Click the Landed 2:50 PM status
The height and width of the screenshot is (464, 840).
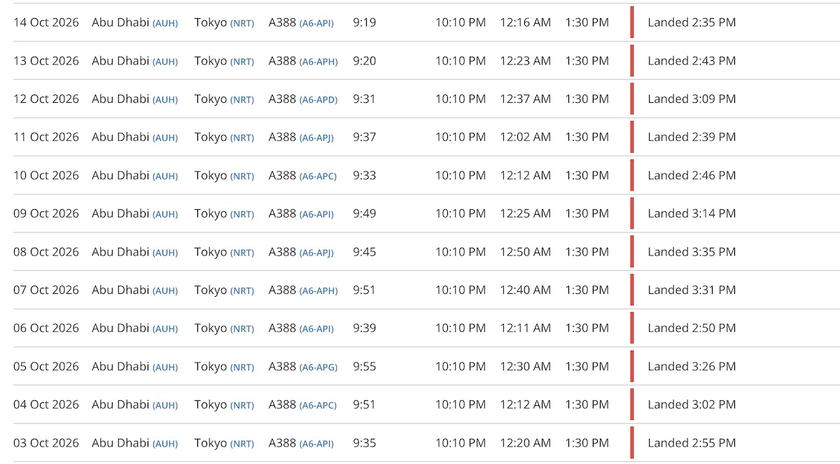tap(692, 328)
